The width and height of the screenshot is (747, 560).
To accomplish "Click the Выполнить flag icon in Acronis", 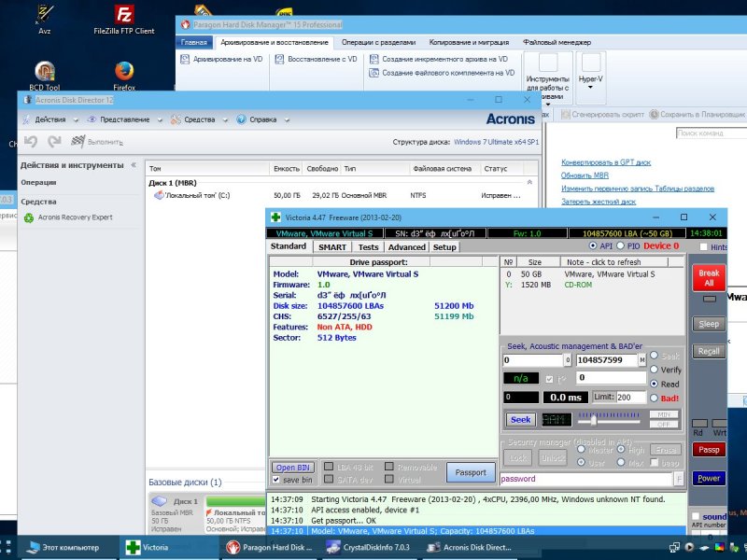I will 78,142.
